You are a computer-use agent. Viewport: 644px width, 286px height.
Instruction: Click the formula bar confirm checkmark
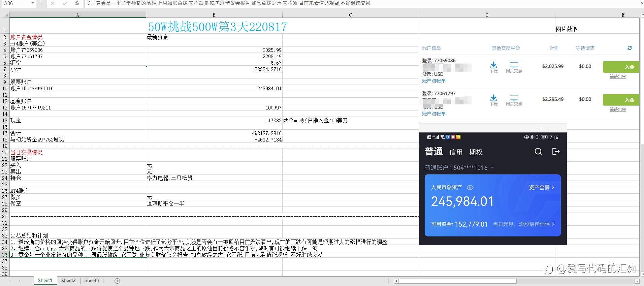click(x=65, y=3)
